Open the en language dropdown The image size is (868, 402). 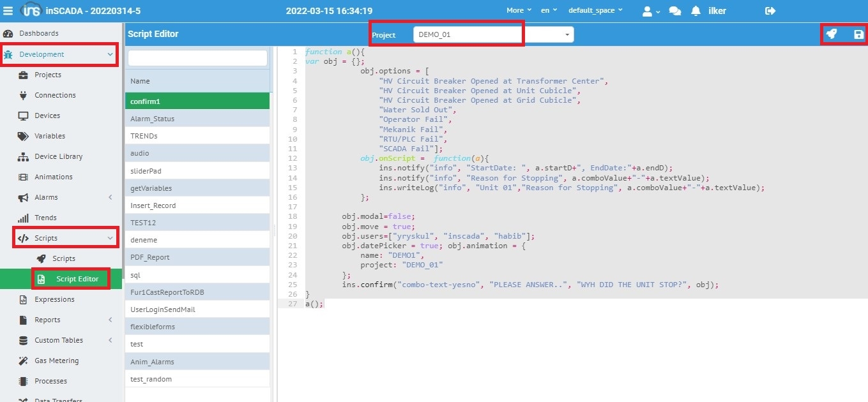pyautogui.click(x=549, y=11)
